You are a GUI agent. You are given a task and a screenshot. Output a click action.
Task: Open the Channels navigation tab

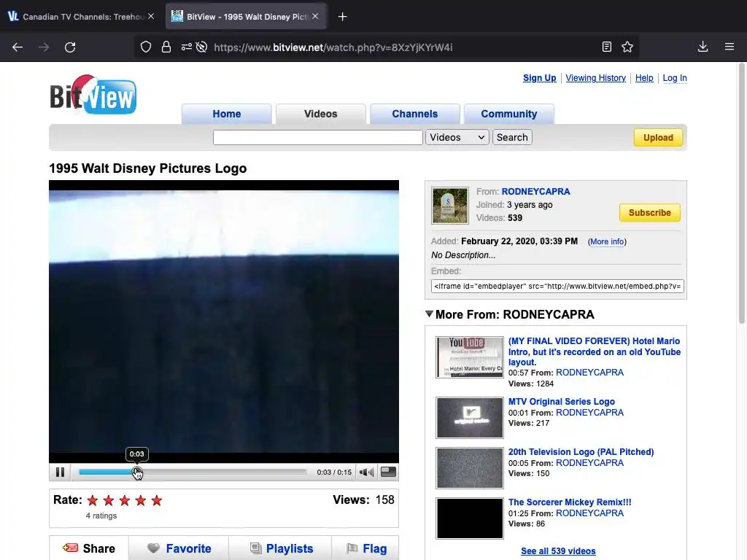click(x=415, y=114)
